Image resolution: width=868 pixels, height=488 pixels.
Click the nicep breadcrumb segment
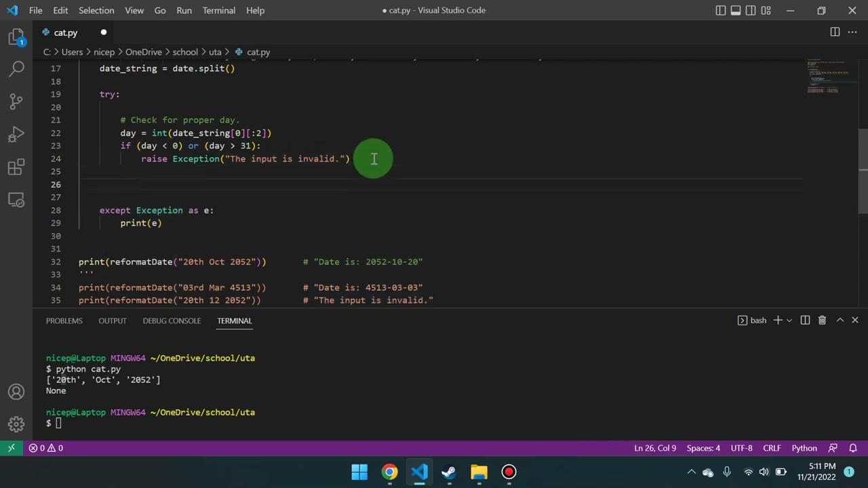[x=104, y=52]
